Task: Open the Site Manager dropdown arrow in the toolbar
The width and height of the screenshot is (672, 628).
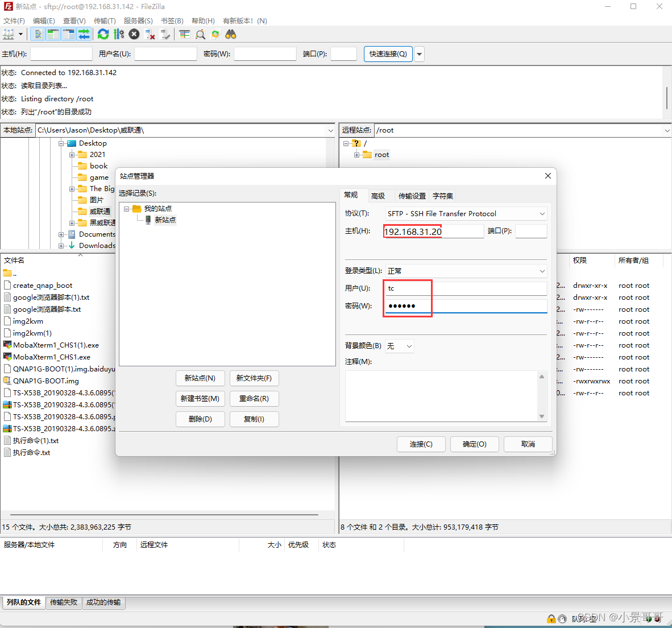Action: coord(20,34)
